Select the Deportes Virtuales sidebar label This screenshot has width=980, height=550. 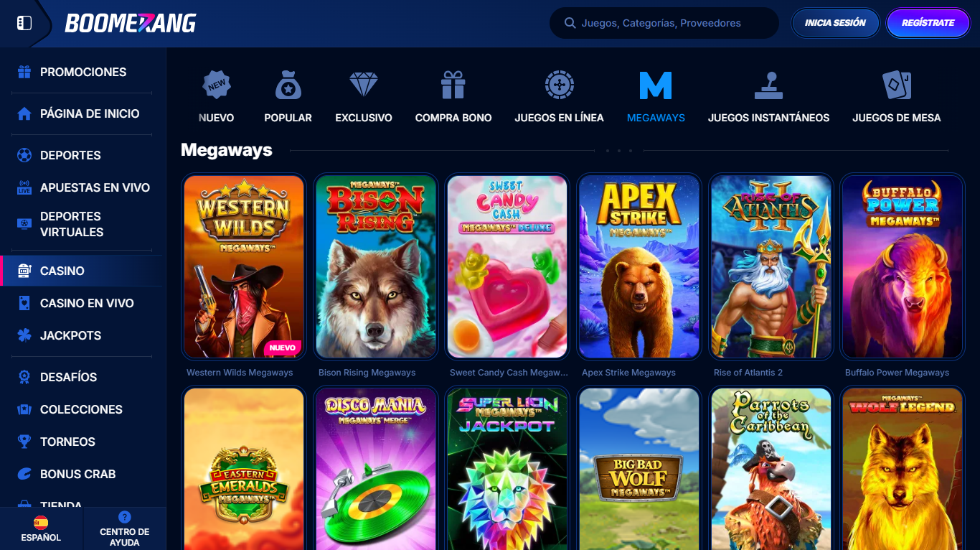[x=72, y=224]
